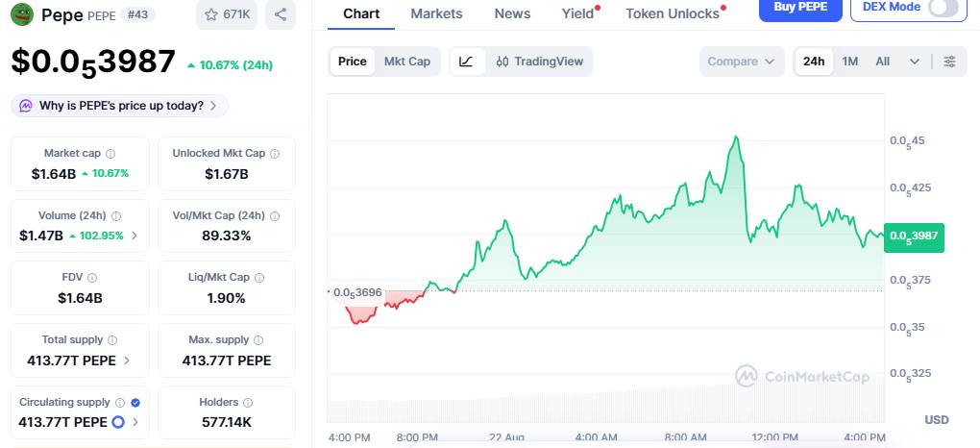The image size is (980, 448).
Task: Add PEPE to watchlist via star icon
Action: (211, 14)
